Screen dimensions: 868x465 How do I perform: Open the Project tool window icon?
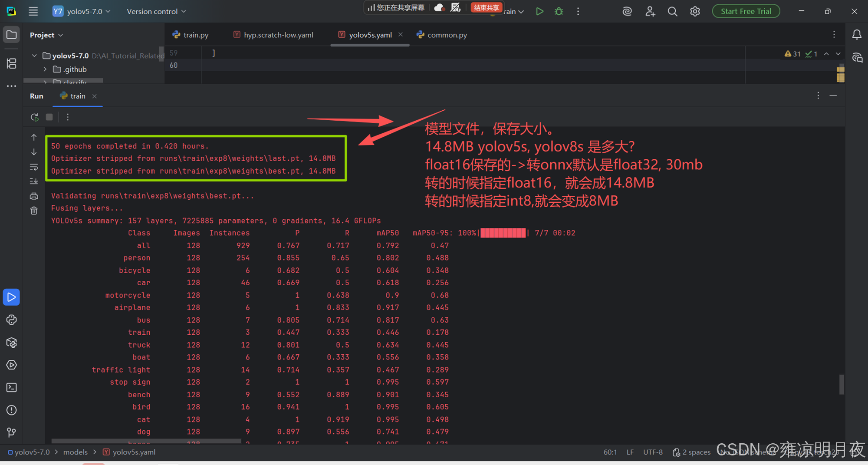pos(12,35)
